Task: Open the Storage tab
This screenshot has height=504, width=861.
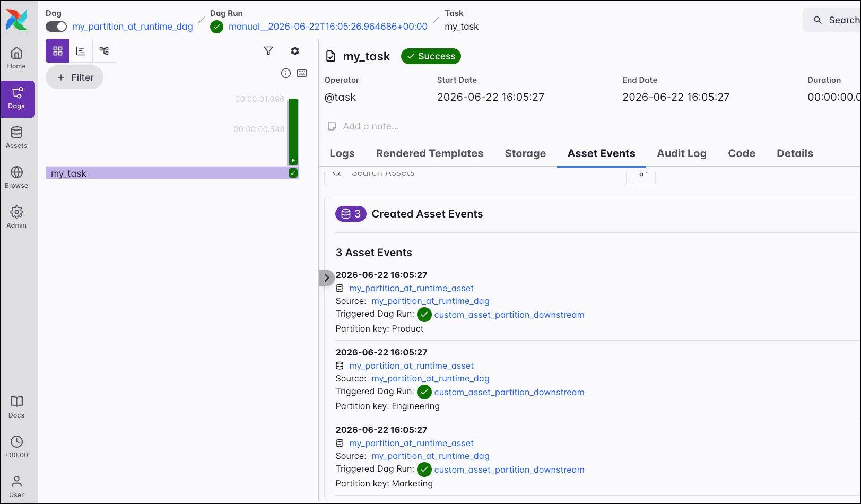Action: [x=525, y=153]
